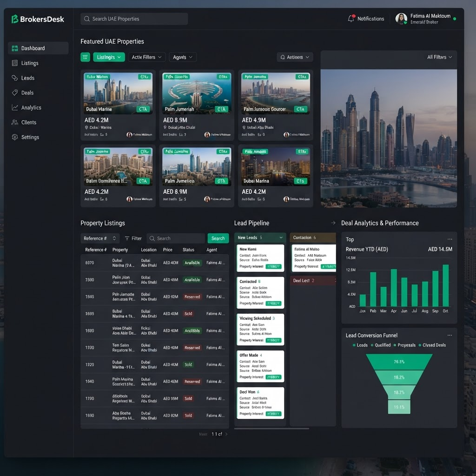Click the BrokersDesk logo icon
The height and width of the screenshot is (476, 476).
[14, 19]
